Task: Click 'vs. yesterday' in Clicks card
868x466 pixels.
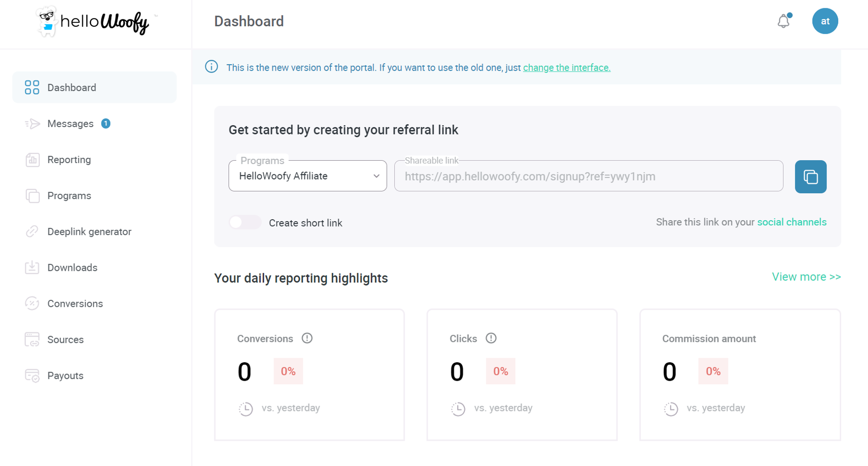Action: (503, 408)
